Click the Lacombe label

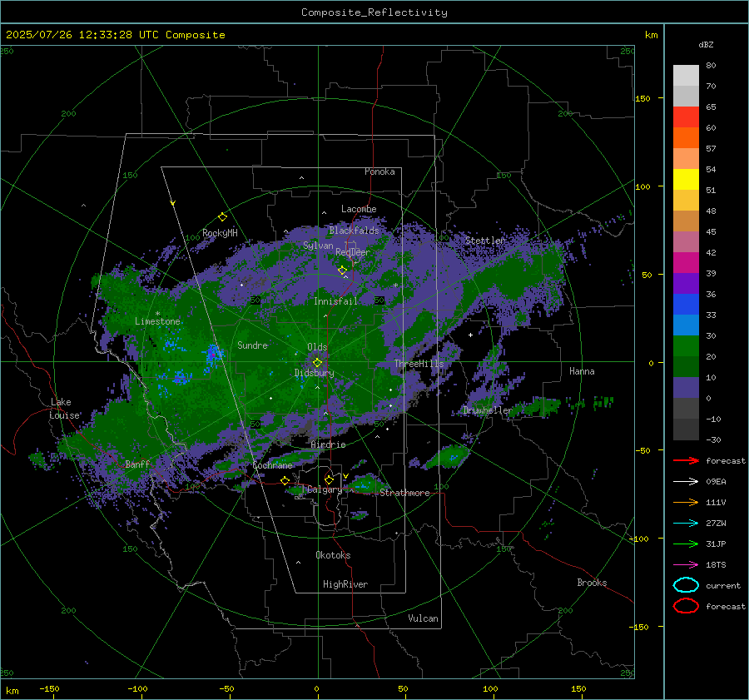(359, 209)
